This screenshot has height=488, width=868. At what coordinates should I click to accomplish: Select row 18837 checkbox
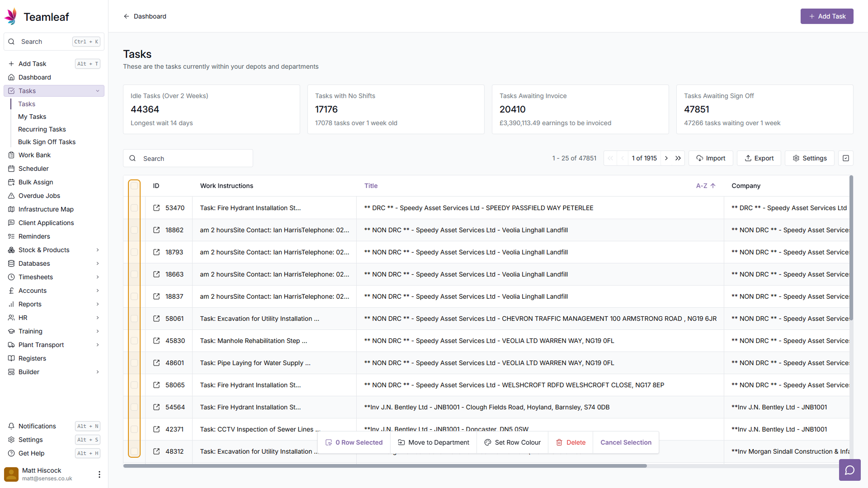pos(134,296)
